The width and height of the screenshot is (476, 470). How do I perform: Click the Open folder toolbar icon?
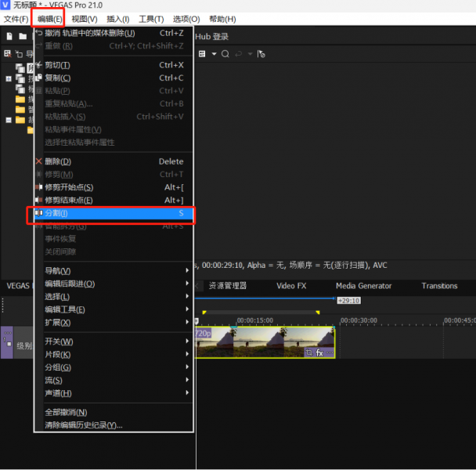[23, 37]
